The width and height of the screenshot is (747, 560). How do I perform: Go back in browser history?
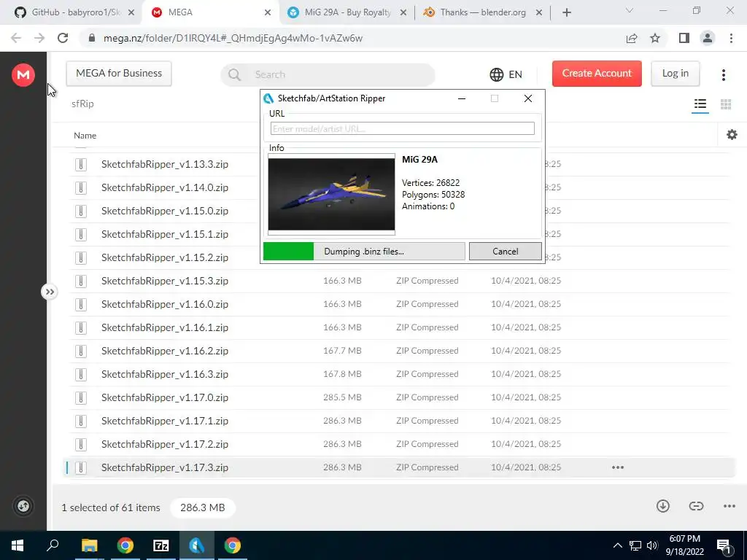(x=16, y=38)
